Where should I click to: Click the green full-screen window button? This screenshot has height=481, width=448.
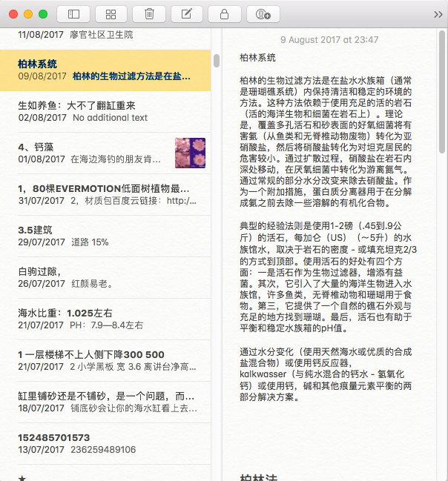pos(43,14)
